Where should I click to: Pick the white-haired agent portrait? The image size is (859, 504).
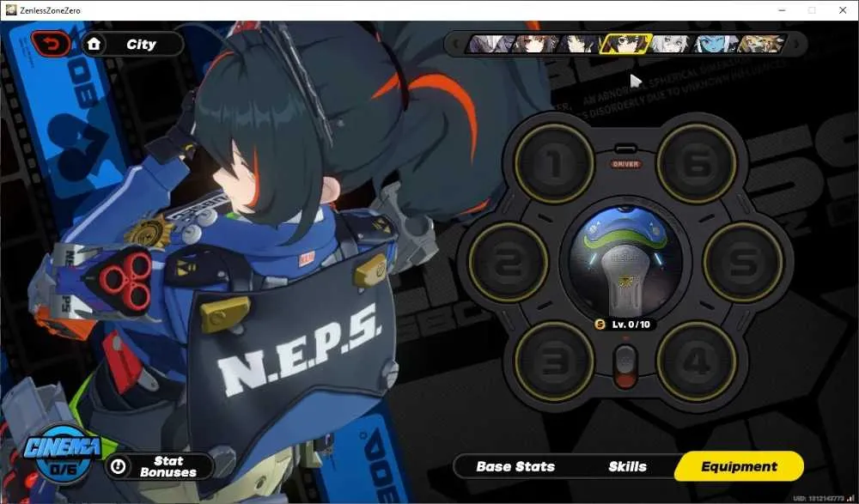671,44
